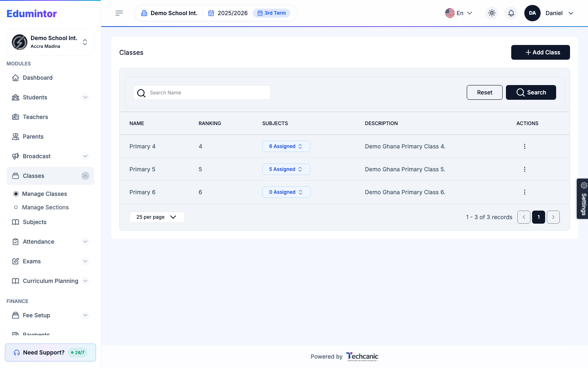Go to previous page arrow

click(x=524, y=217)
